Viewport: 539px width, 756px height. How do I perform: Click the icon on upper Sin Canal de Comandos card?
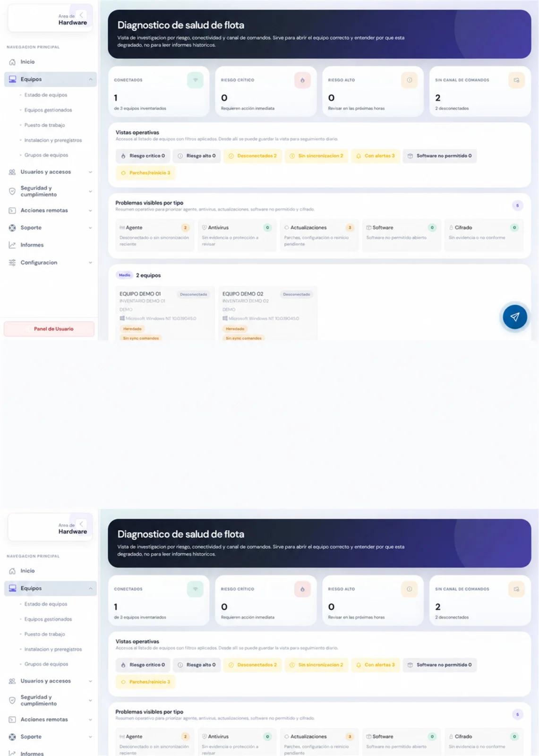coord(516,80)
